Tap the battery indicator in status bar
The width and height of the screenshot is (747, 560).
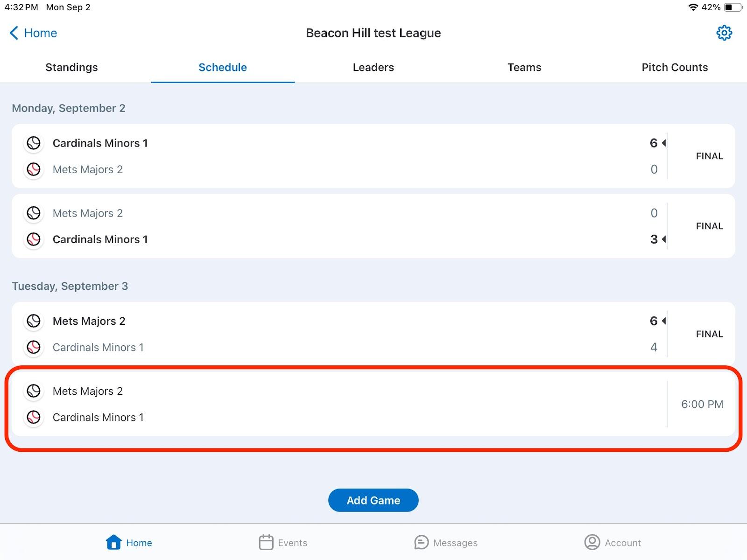732,7
